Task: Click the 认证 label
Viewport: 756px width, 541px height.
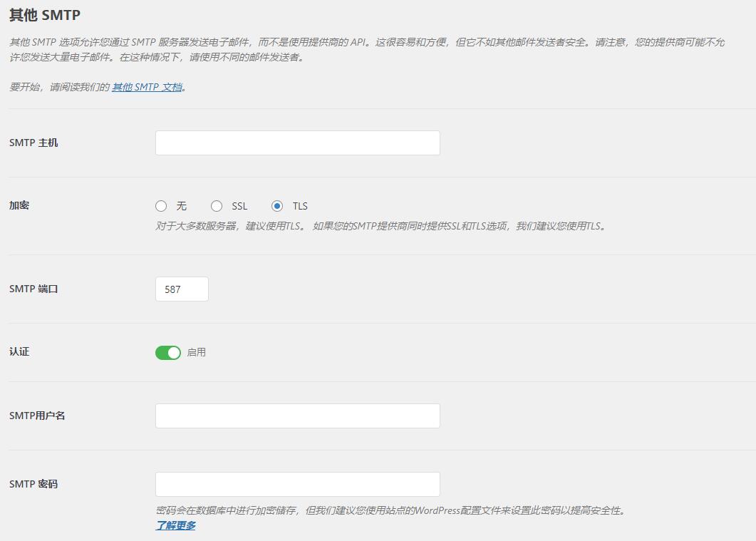Action: coord(19,351)
